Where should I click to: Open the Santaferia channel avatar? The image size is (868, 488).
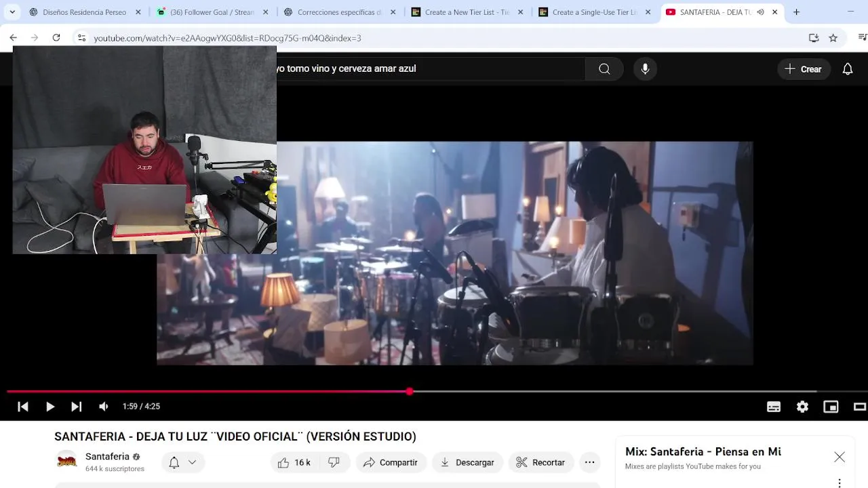tap(66, 462)
